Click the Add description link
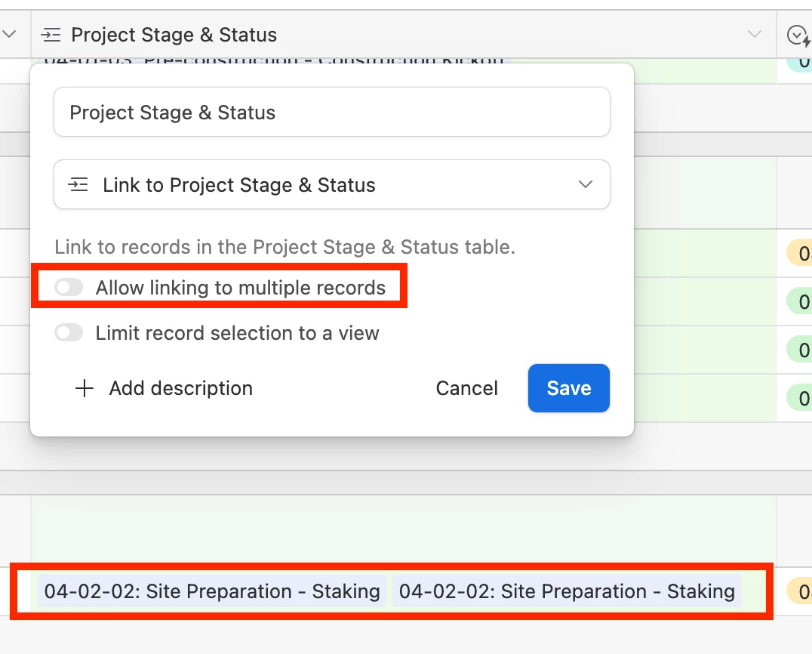 [180, 388]
